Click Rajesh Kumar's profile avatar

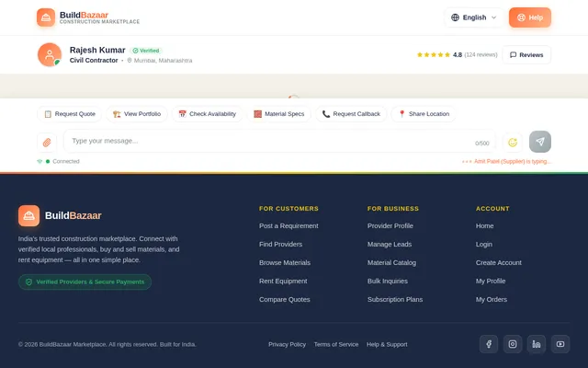point(50,55)
